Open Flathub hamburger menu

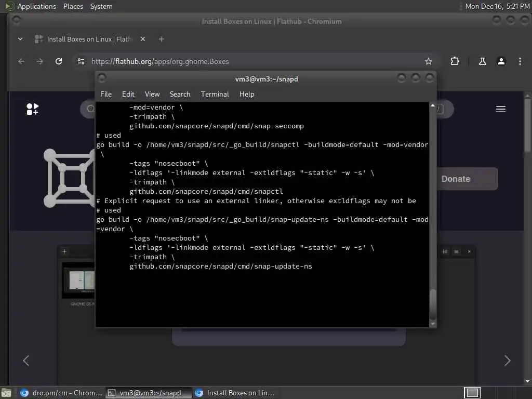pyautogui.click(x=501, y=109)
